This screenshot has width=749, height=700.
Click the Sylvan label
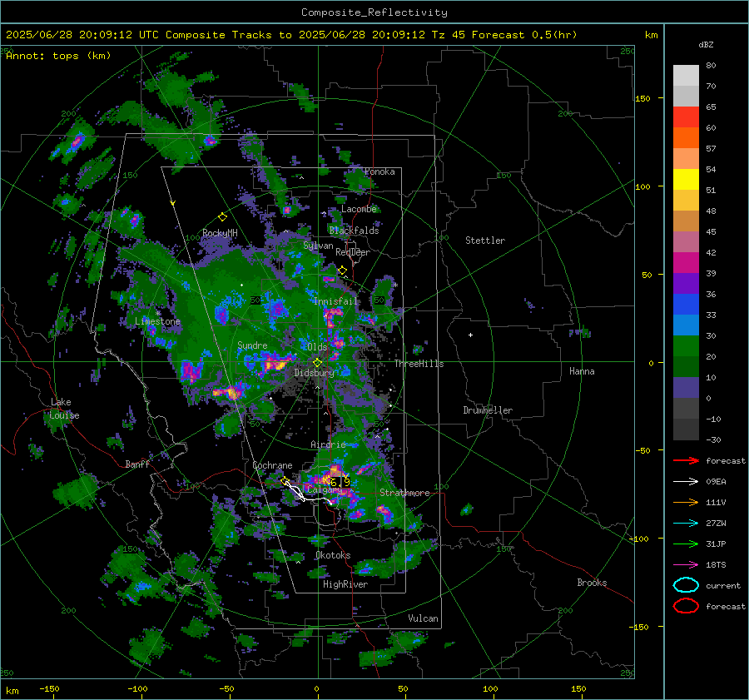tap(318, 246)
